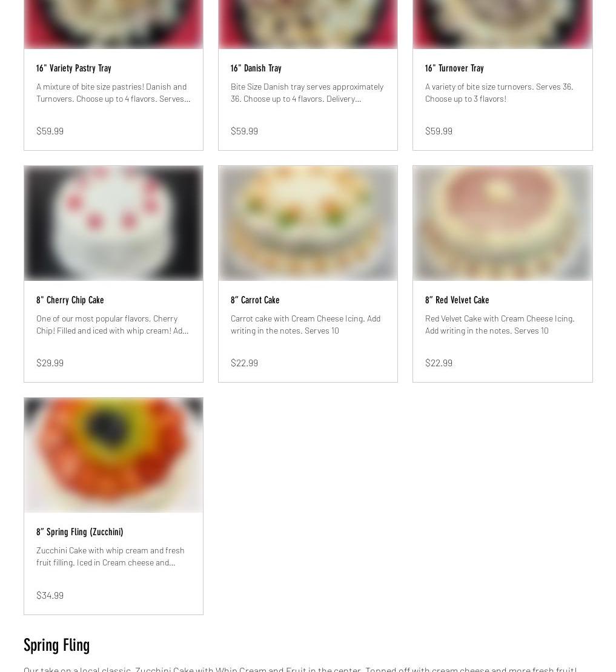This screenshot has height=672, width=616.
Task: Click the $29.99 Cherry Chip Cake price
Action: pyautogui.click(x=50, y=363)
